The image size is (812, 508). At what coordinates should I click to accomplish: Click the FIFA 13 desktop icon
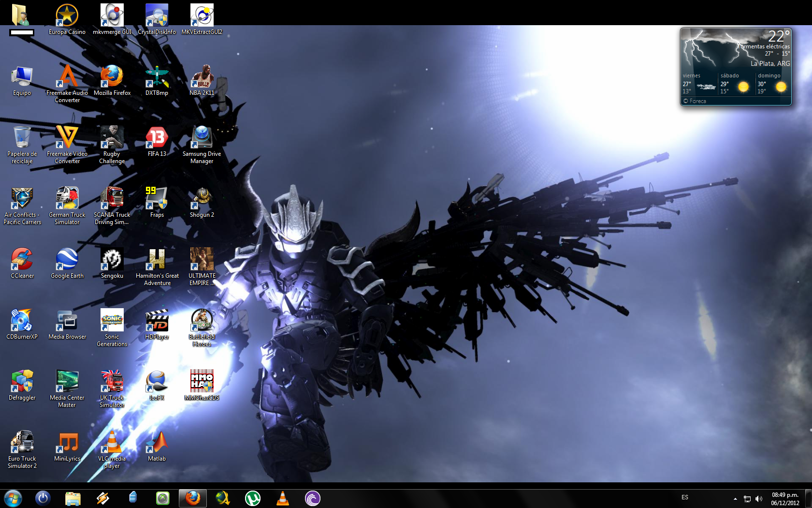coord(157,141)
